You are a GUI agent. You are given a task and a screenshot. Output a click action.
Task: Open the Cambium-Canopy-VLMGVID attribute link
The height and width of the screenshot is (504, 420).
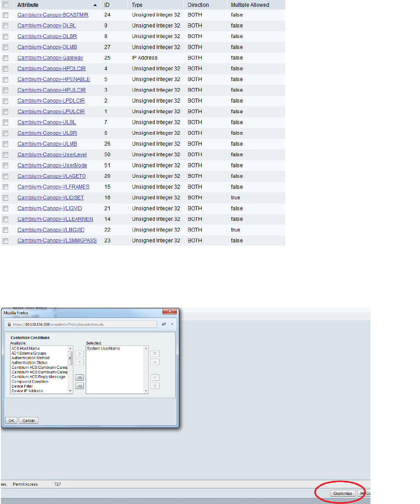pos(51,230)
